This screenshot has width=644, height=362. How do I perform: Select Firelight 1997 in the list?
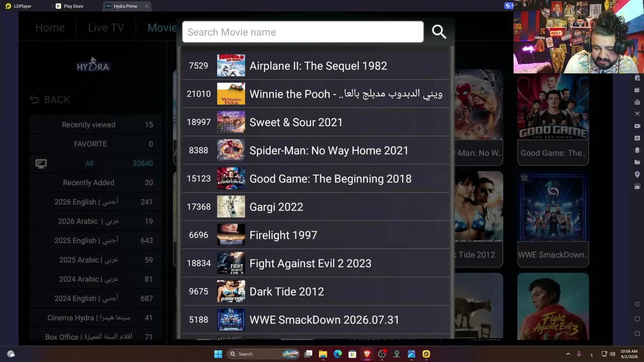coord(315,235)
